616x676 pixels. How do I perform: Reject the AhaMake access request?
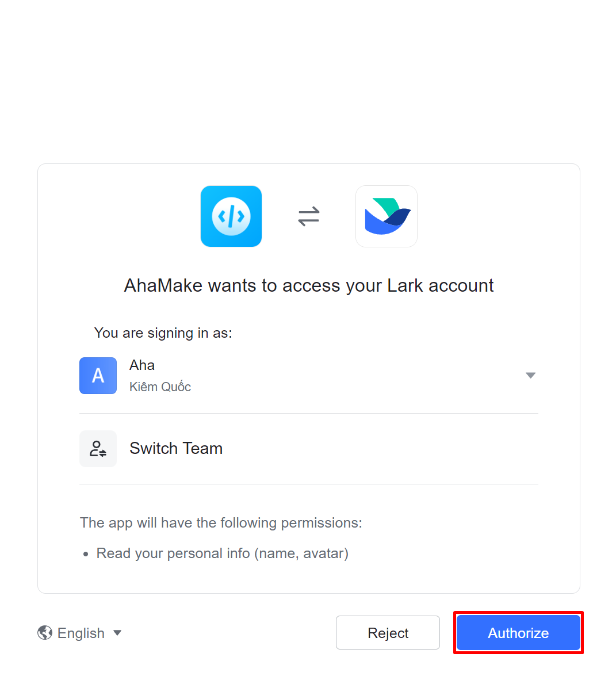click(x=388, y=632)
